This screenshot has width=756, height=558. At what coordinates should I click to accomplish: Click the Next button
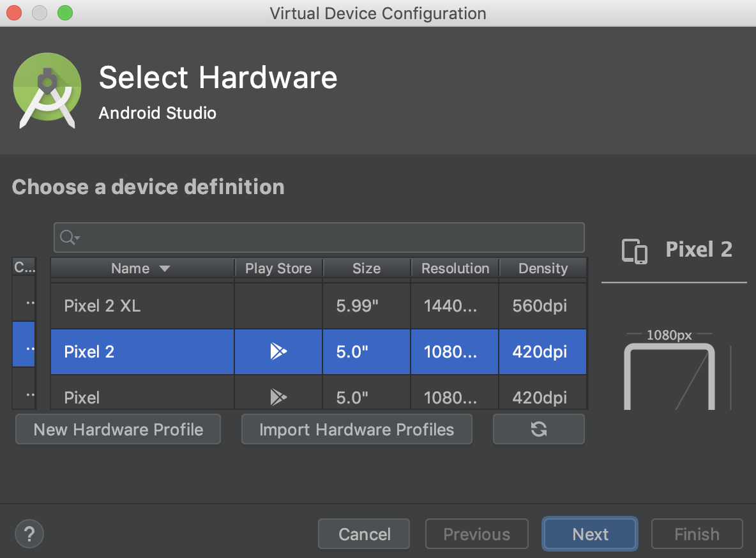point(590,534)
